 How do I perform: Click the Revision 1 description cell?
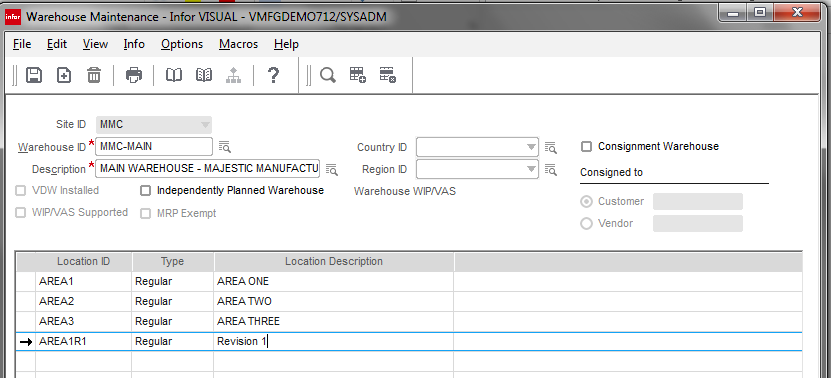coord(333,342)
